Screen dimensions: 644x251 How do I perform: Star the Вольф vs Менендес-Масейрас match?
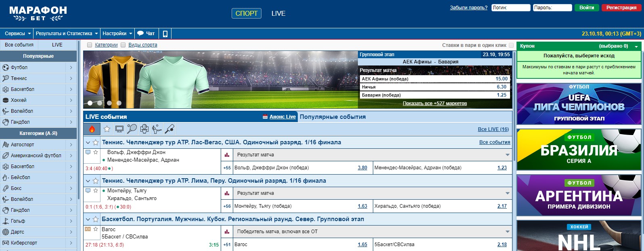96,152
